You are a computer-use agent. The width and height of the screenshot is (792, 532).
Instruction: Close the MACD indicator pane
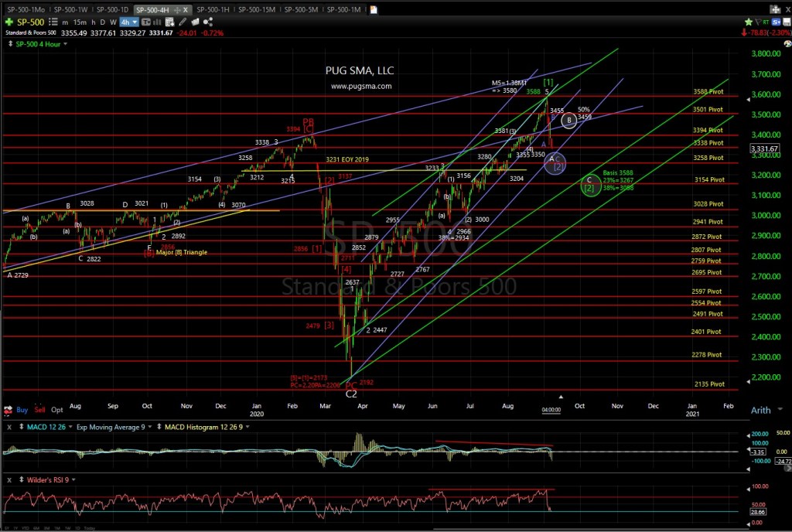[x=9, y=427]
